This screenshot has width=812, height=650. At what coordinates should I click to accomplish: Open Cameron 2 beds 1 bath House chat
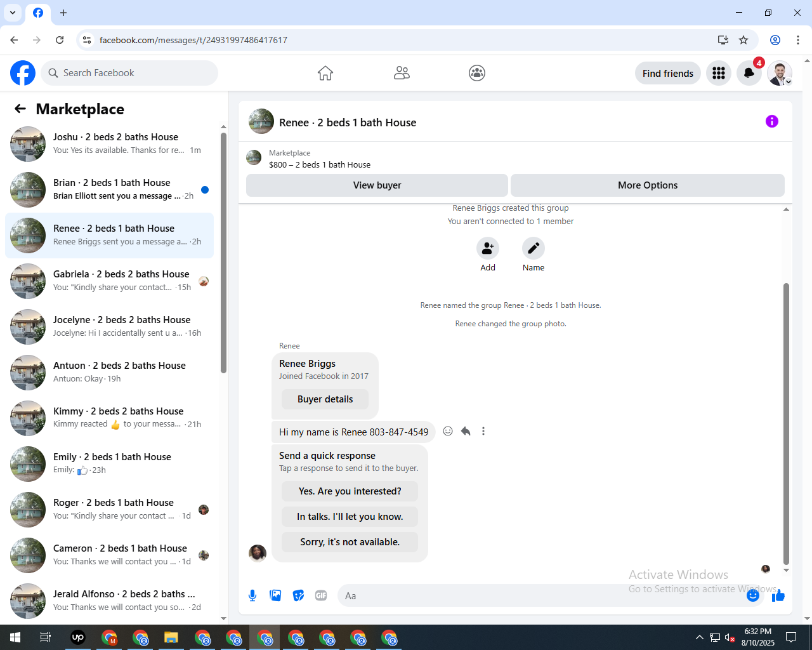coord(109,555)
